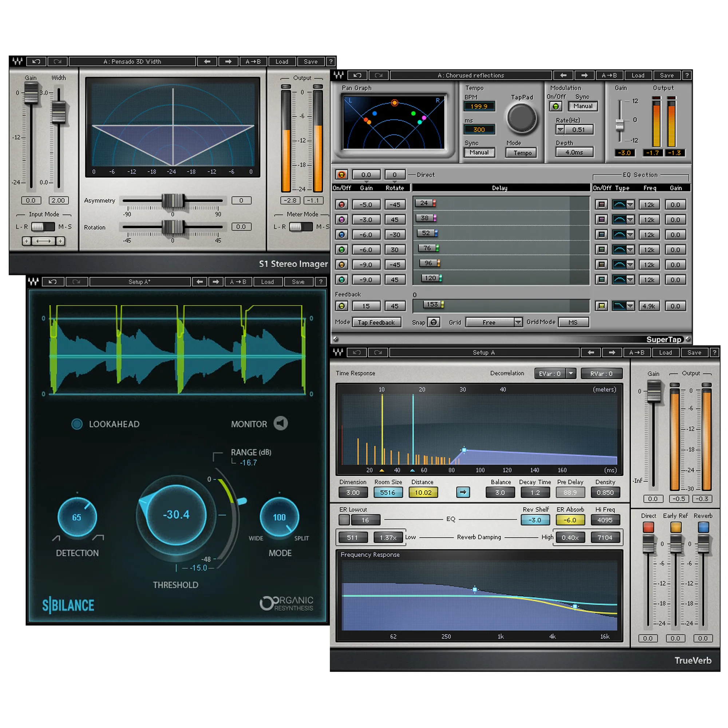Click SuperTap Tap Feedback mode button

pos(376,323)
